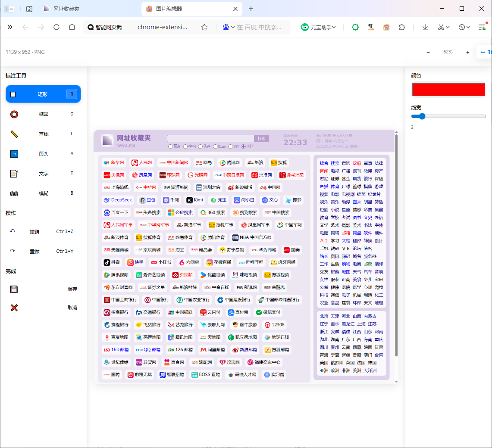
Task: Click the 撤销 undo icon
Action: click(x=13, y=231)
